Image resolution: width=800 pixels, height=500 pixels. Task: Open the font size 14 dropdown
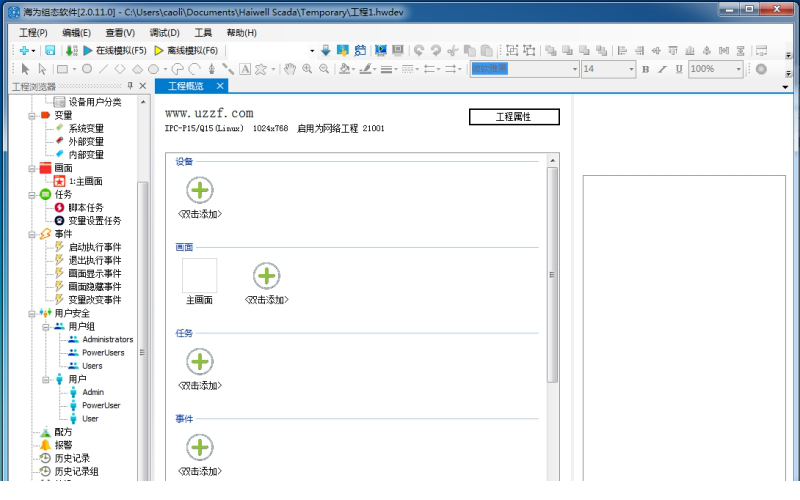point(631,69)
